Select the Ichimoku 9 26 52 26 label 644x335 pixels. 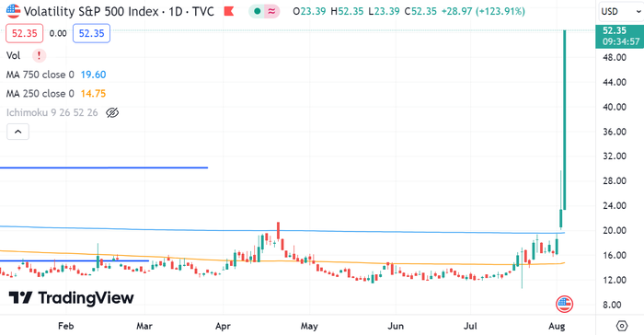[x=52, y=112]
